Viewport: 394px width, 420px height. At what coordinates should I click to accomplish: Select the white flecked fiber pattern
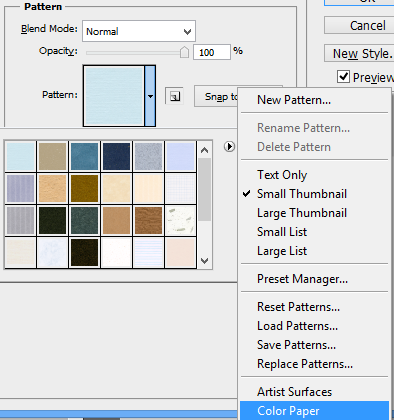click(180, 220)
